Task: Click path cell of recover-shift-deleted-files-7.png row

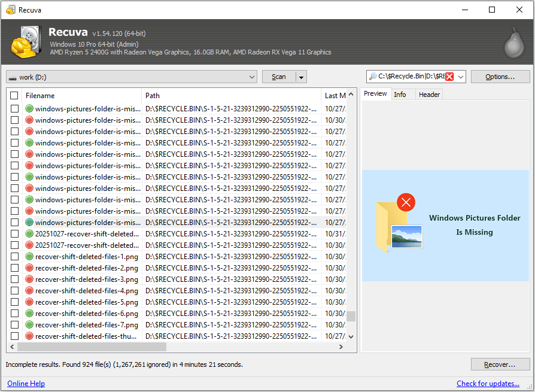Action: 231,325
